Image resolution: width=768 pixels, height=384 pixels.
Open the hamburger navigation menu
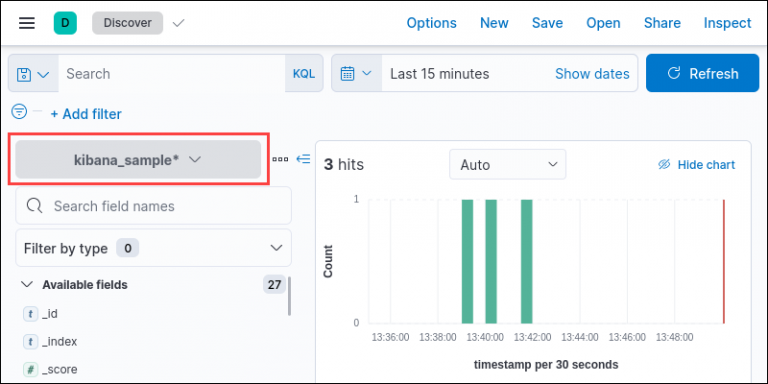27,23
